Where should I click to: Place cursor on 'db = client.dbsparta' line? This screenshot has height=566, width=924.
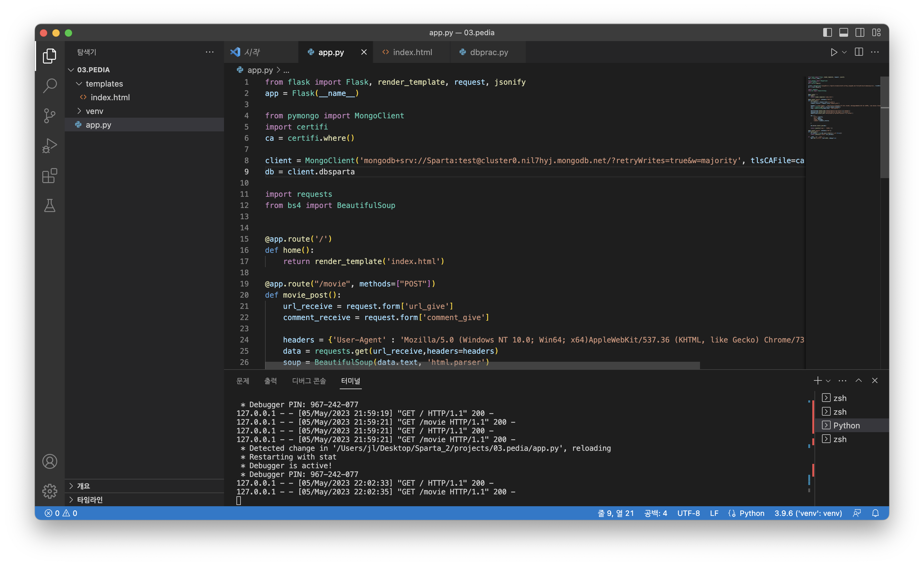tap(310, 172)
